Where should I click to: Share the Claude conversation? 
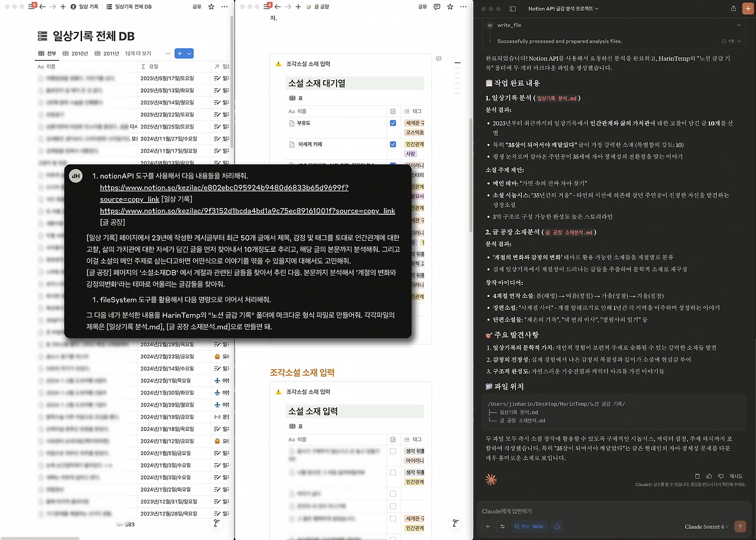tap(734, 8)
